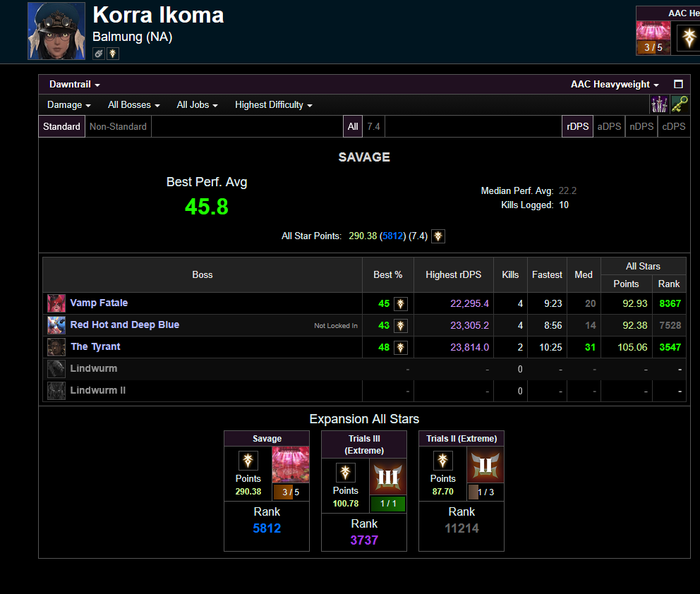
Task: Click the star icon in Trials III (Extreme) card
Action: 346,473
